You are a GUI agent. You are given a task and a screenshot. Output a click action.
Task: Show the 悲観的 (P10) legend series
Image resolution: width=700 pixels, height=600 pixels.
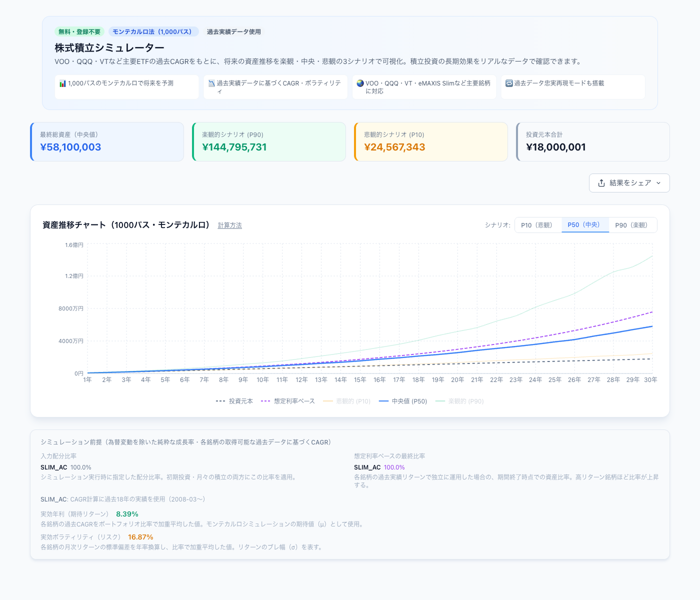point(347,401)
